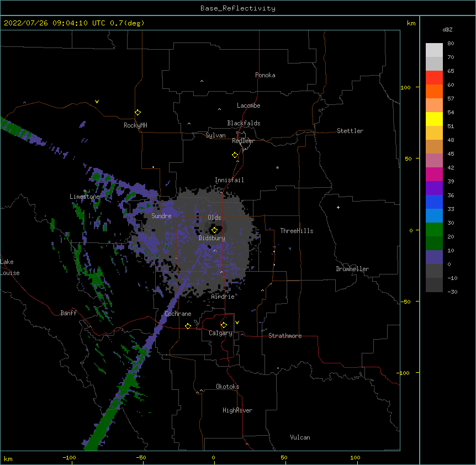
Task: Click the yellow diamond marker near RockyMH
Action: click(x=137, y=113)
